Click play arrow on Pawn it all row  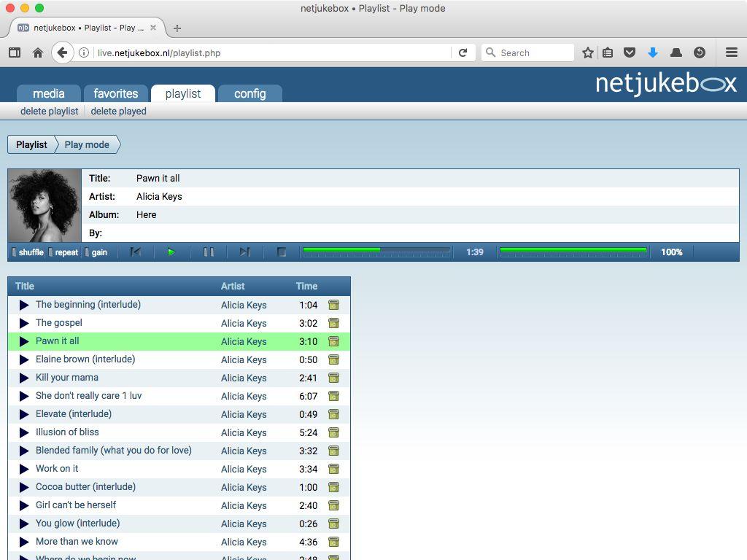pos(24,341)
